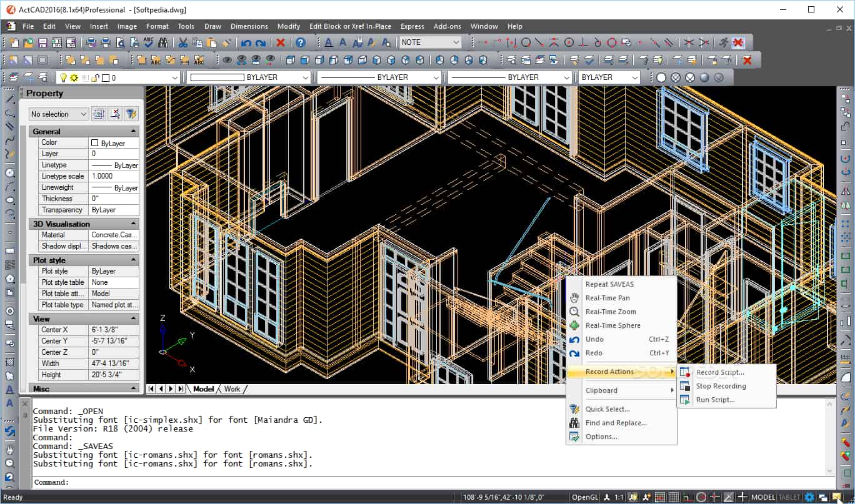Toggle the layer light bulb on/off
This screenshot has width=855, height=504.
62,77
